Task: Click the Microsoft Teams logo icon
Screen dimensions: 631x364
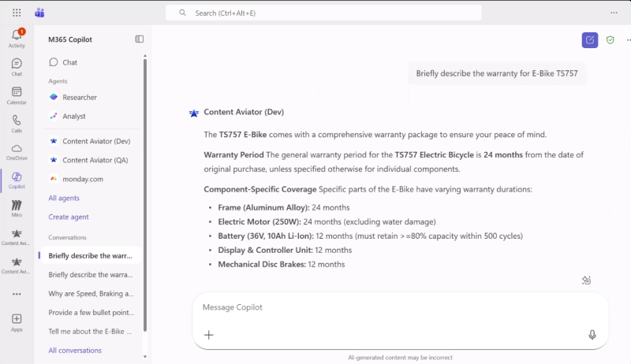Action: pyautogui.click(x=39, y=13)
